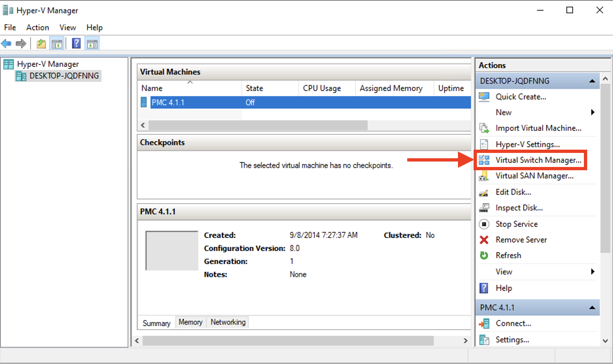
Task: Click Import Virtual Machine... action
Action: pos(538,128)
